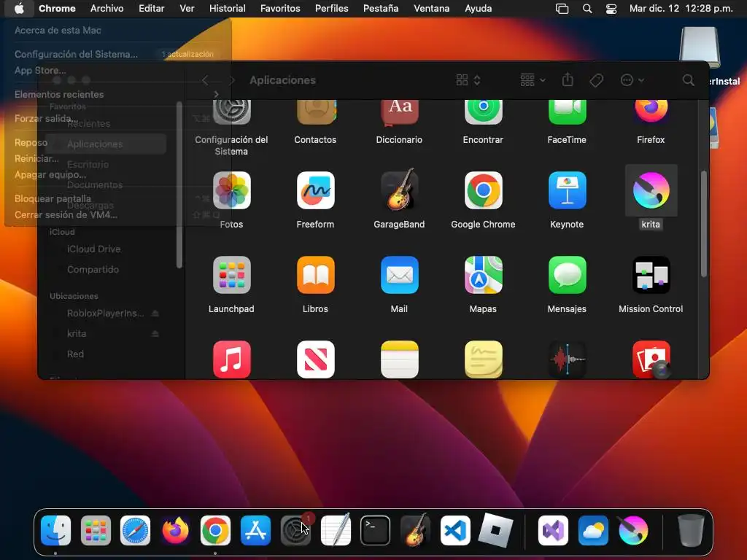Choose Cerrar sesión de VM4...
The height and width of the screenshot is (560, 747).
point(66,215)
